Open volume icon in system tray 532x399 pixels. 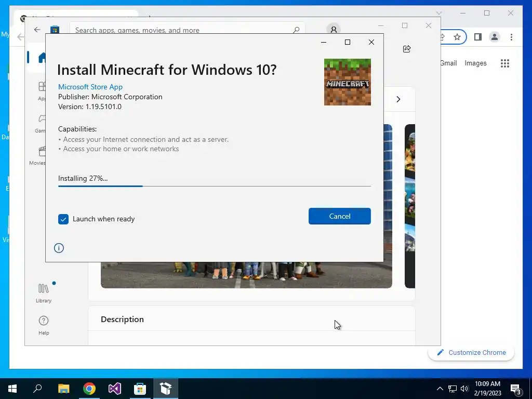point(464,389)
